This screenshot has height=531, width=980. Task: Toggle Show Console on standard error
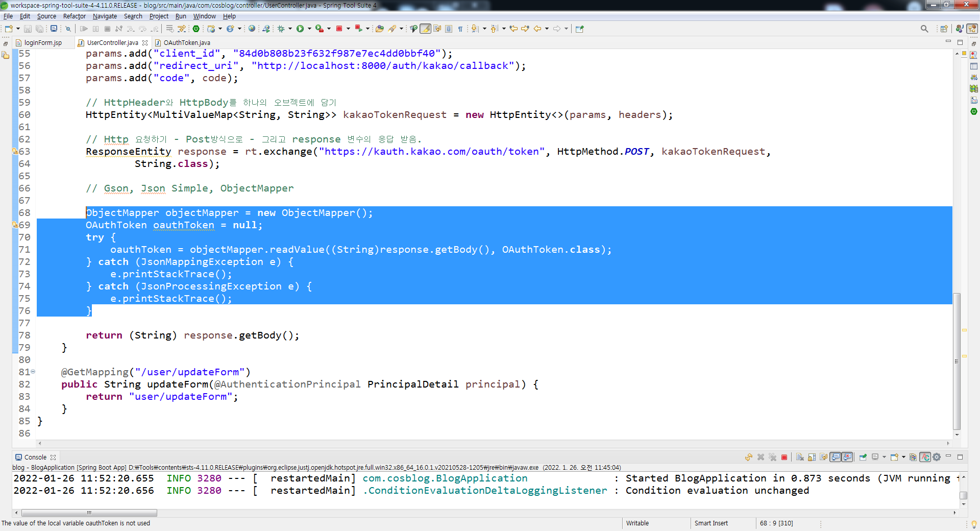[847, 457]
